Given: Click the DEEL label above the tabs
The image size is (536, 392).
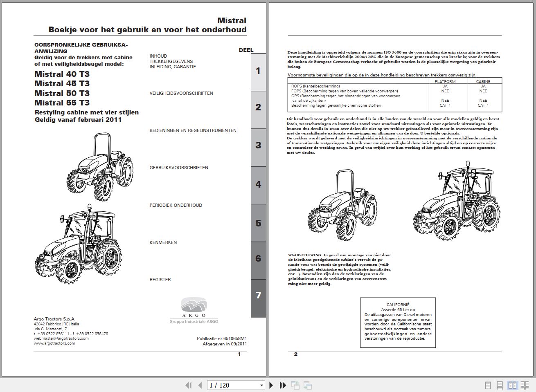Looking at the screenshot, I should 246,50.
